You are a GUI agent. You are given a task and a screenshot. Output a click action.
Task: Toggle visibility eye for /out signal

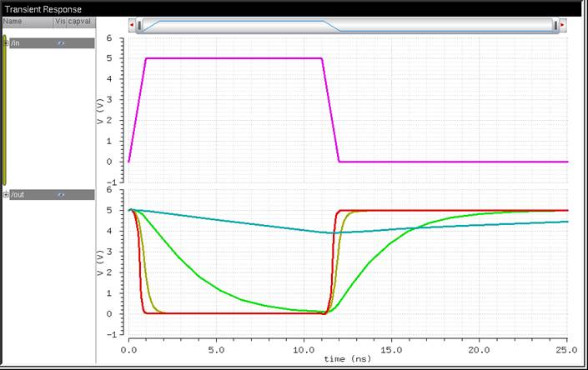click(x=61, y=195)
